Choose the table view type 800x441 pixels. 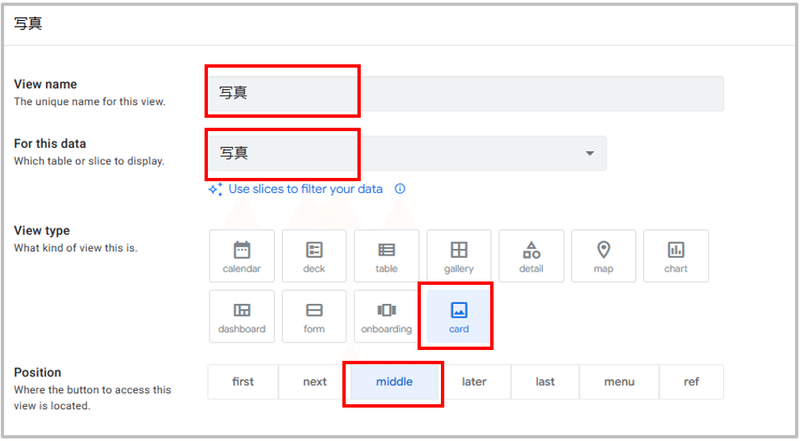tap(386, 256)
